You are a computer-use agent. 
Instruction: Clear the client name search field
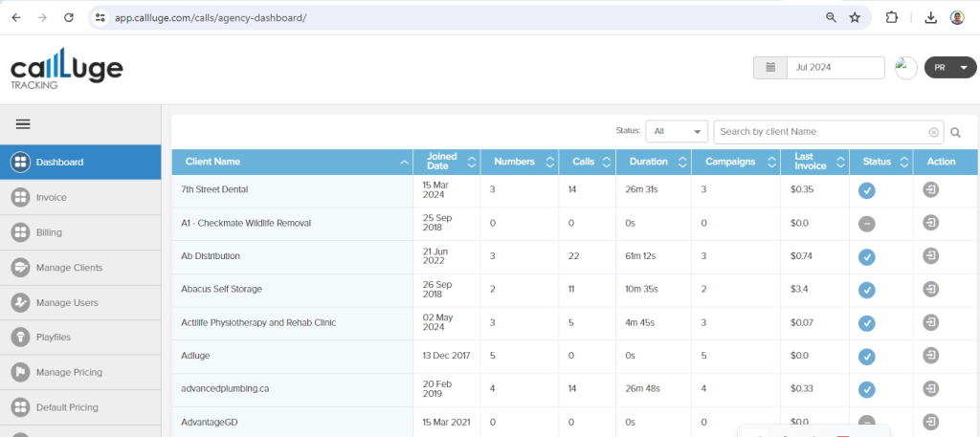(x=934, y=132)
